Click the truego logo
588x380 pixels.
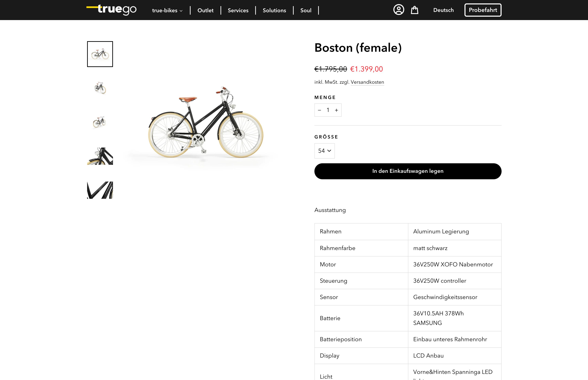click(111, 10)
